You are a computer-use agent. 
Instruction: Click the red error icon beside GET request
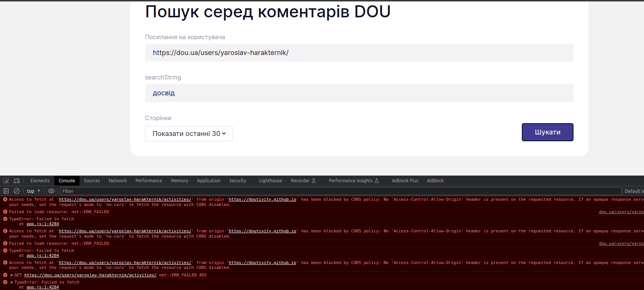pos(5,275)
